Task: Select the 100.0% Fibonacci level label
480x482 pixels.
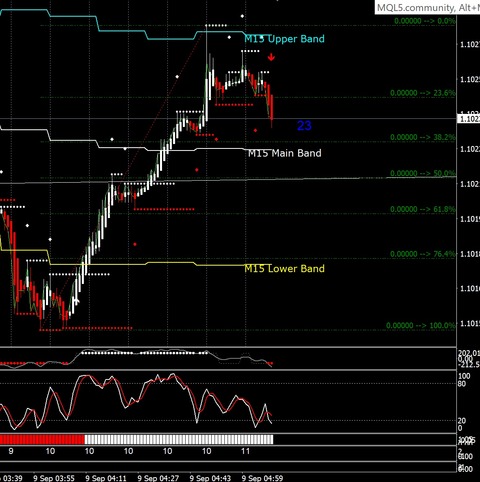Action: 420,325
